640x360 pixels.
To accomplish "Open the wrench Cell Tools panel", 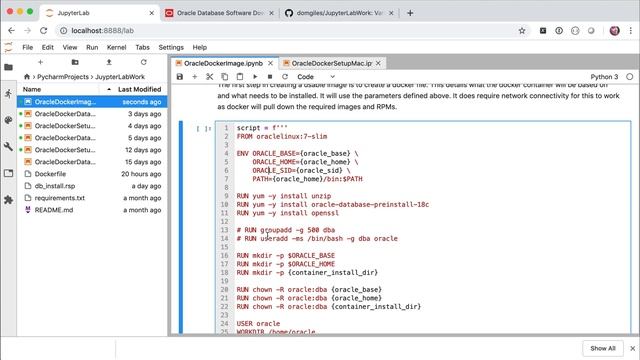I will click(9, 147).
